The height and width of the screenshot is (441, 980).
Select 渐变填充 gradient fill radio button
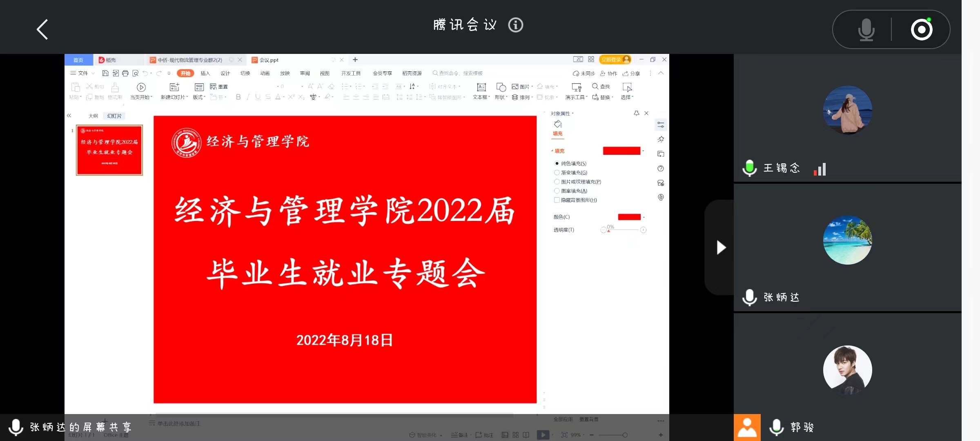click(x=557, y=173)
